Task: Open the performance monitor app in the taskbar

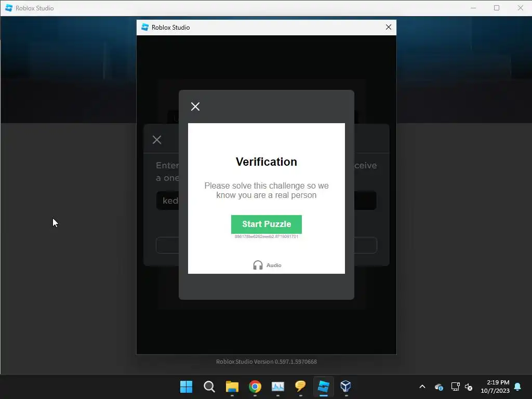Action: point(277,387)
